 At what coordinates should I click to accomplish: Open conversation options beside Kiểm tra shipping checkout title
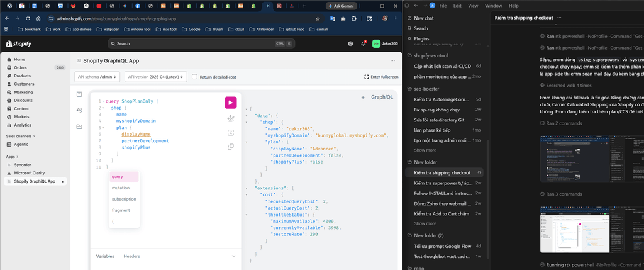tap(559, 18)
